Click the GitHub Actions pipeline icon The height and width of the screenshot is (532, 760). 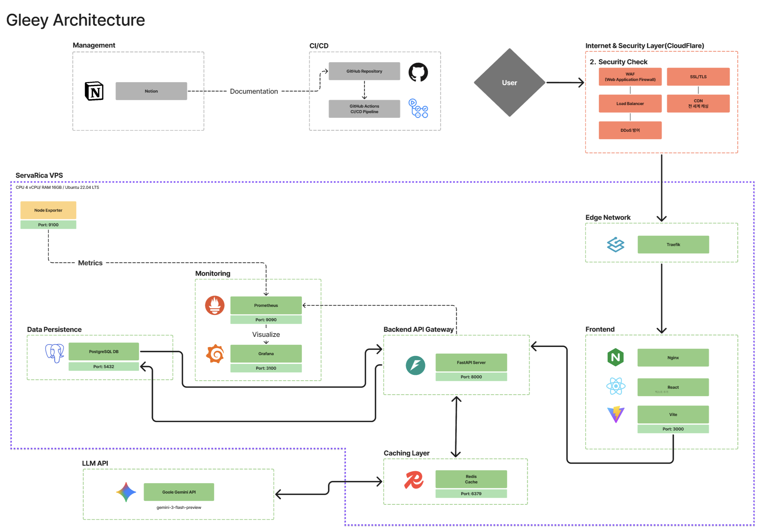[418, 108]
